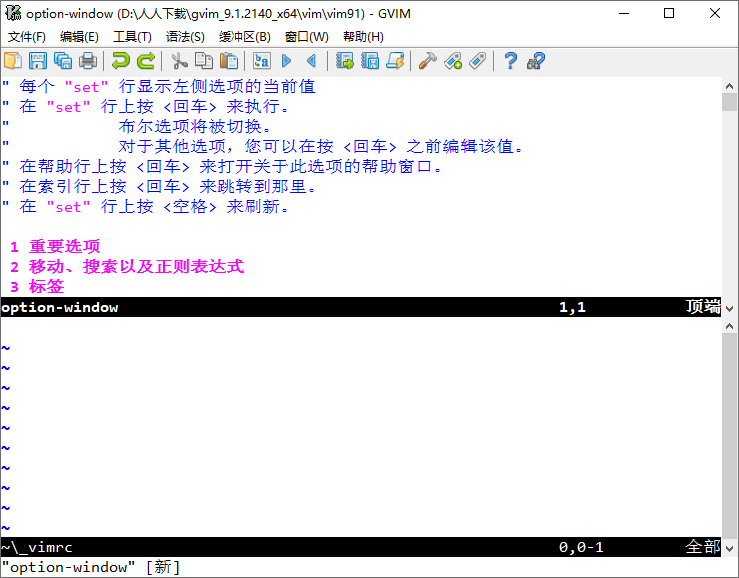Click the Load session icon
The image size is (739, 578).
tap(345, 61)
